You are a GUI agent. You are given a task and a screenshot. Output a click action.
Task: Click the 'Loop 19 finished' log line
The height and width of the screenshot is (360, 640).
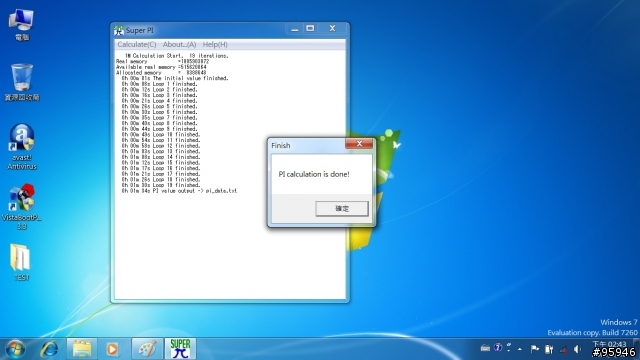[x=160, y=185]
